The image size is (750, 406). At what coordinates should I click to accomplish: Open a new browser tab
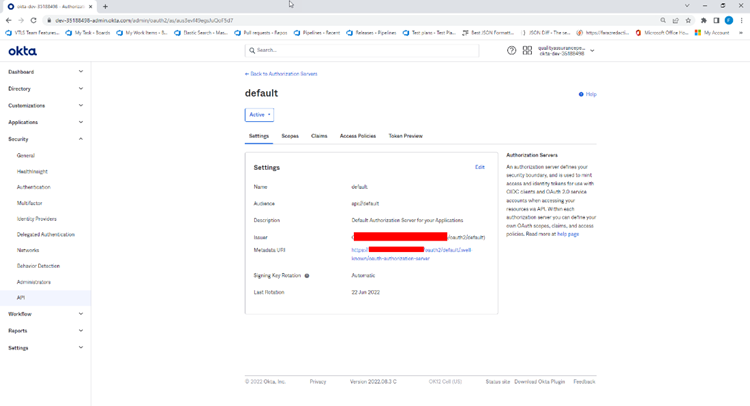[x=105, y=6]
